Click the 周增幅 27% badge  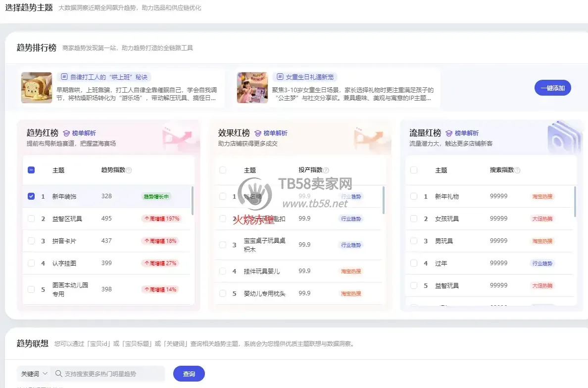[160, 263]
